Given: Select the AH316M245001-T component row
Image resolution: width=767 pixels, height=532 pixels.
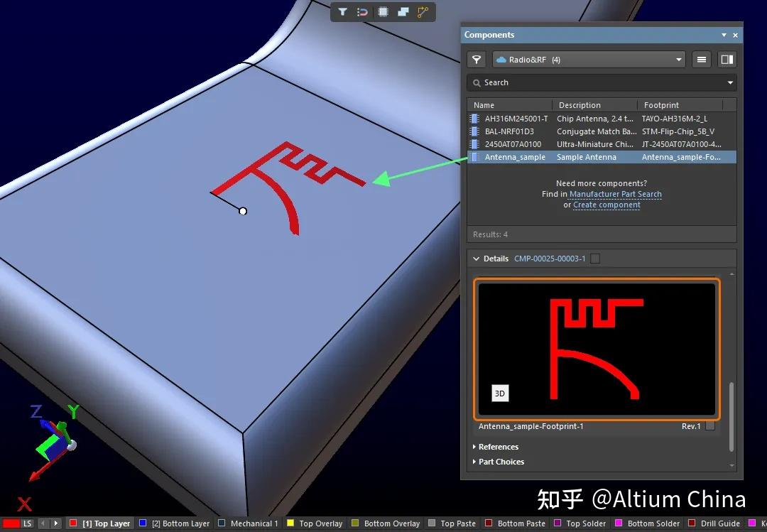Looking at the screenshot, I should point(602,119).
